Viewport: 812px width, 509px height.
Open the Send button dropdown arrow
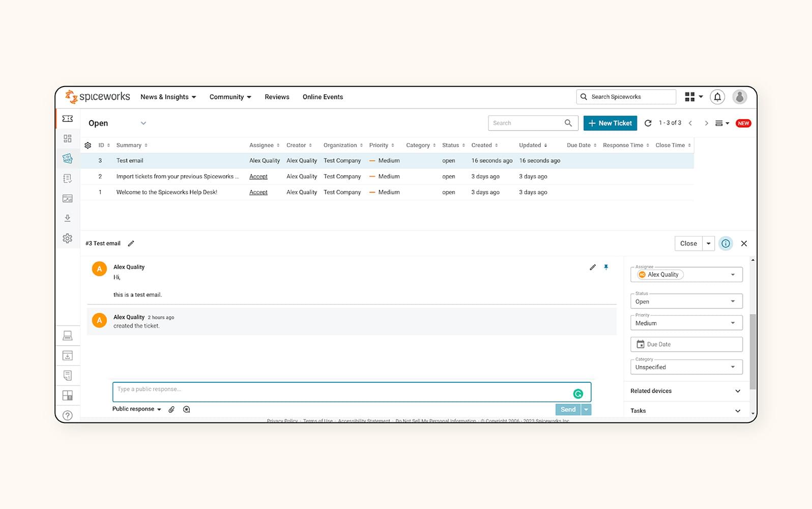[586, 409]
